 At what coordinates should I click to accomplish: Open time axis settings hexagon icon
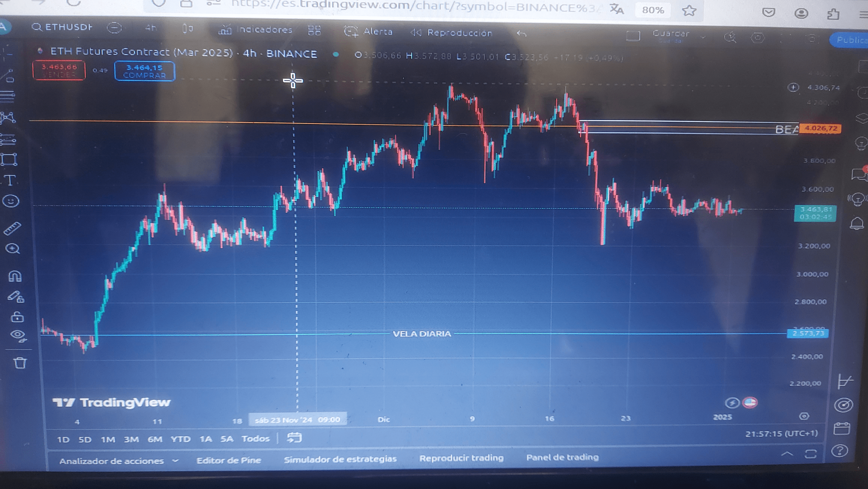(804, 416)
